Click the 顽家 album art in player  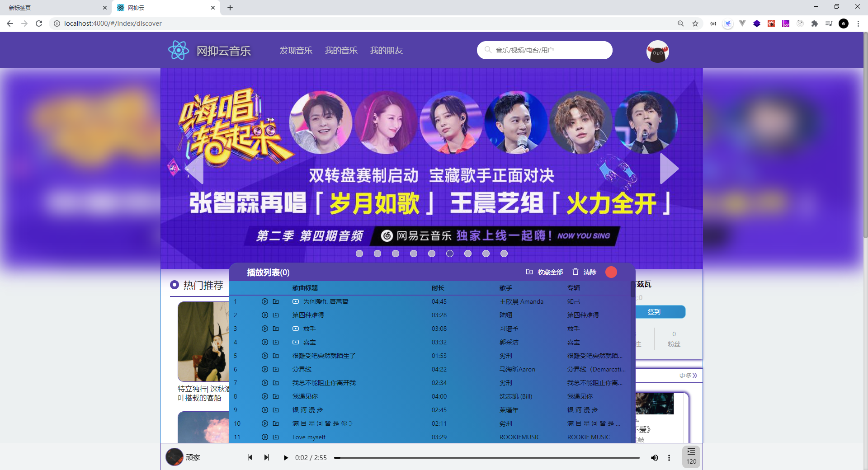[175, 457]
